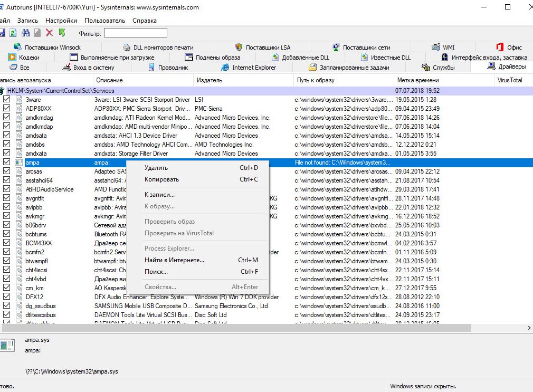The image size is (533, 392).
Task: Click the file icon beside DFX12
Action: pos(19,297)
